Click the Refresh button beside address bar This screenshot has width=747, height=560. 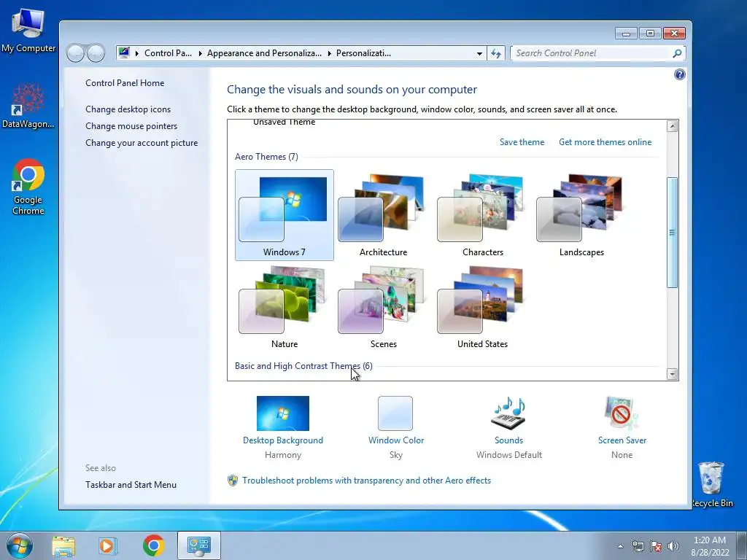tap(496, 53)
